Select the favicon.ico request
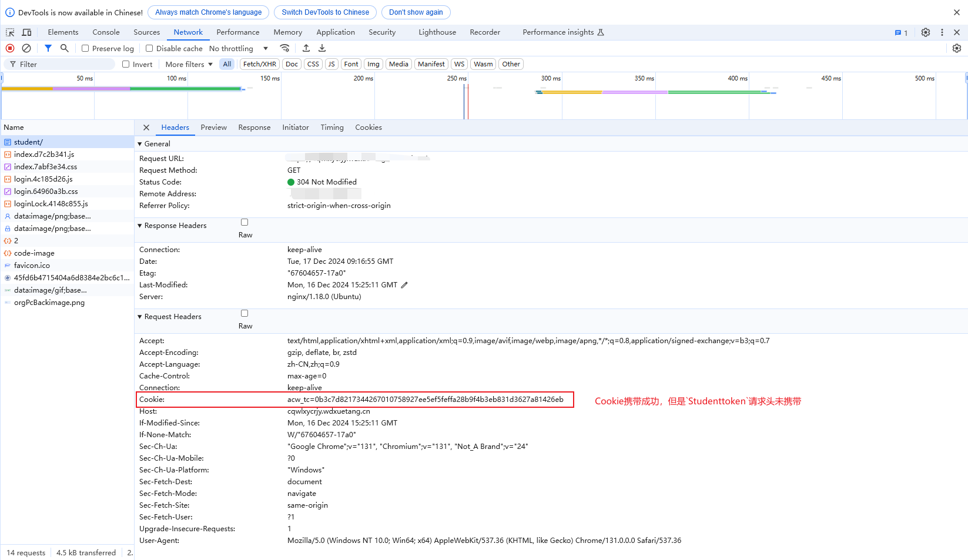Screen dimensions: 968x560 tap(67, 266)
